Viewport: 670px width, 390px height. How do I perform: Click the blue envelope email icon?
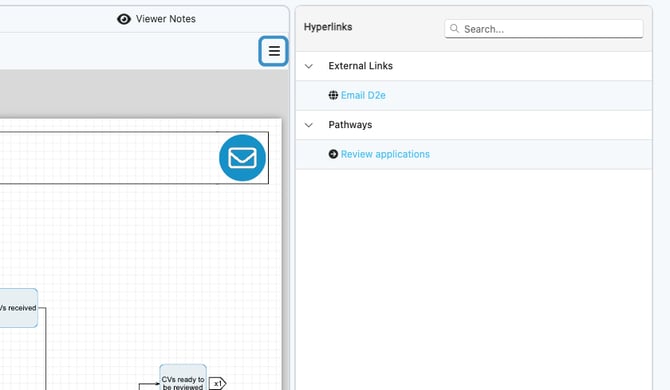pyautogui.click(x=242, y=158)
